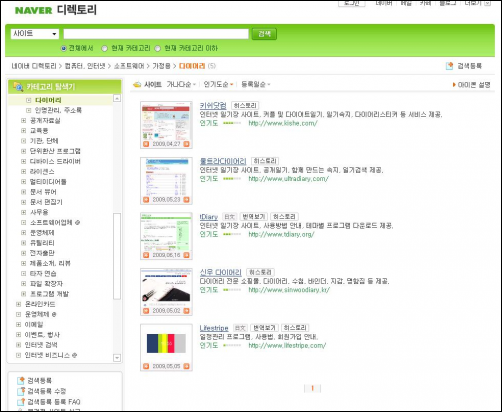The height and width of the screenshot is (412, 502).
Task: Open the Lifestripe site title link
Action: tap(214, 328)
